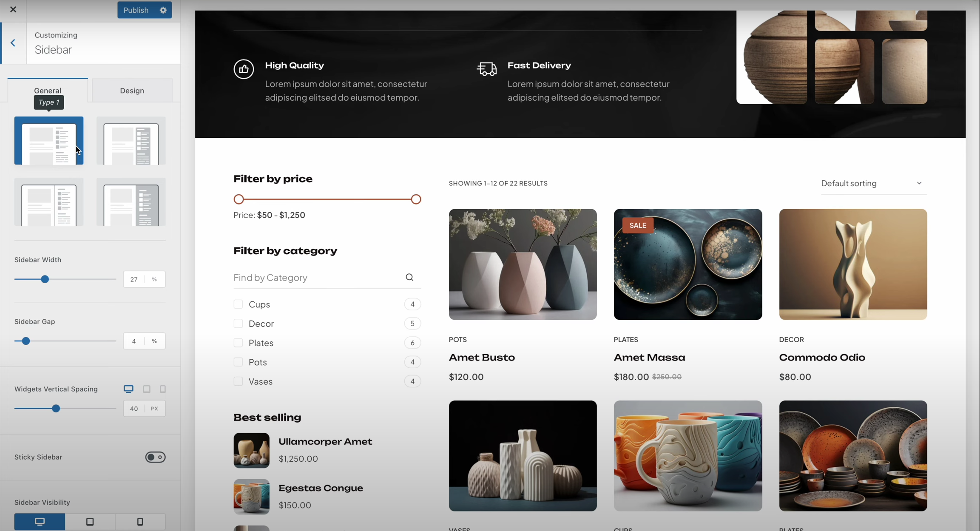The width and height of the screenshot is (980, 531).
Task: Toggle tablet in Sidebar Visibility
Action: pyautogui.click(x=90, y=522)
